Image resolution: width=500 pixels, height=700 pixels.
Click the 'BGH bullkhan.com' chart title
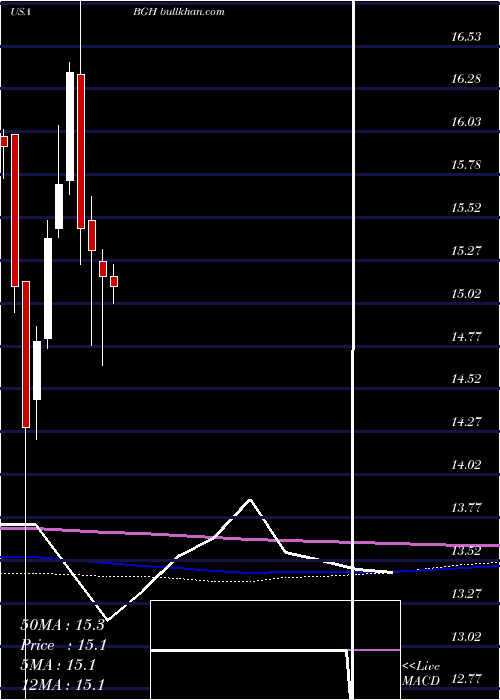click(x=179, y=12)
